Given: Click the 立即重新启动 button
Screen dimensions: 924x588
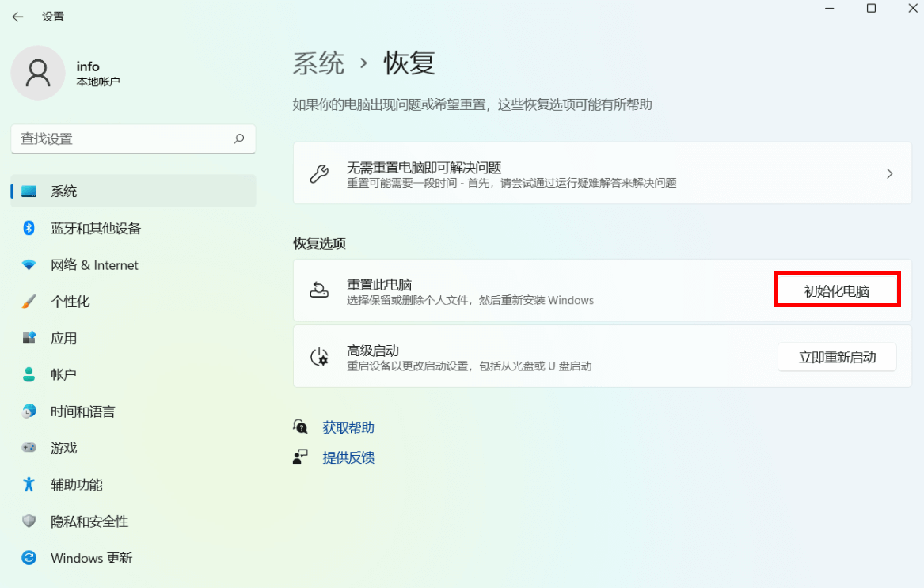Looking at the screenshot, I should coord(837,356).
